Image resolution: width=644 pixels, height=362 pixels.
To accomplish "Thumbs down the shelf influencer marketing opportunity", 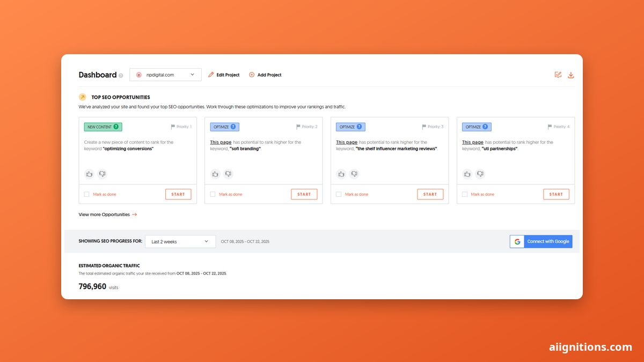I will pyautogui.click(x=354, y=174).
